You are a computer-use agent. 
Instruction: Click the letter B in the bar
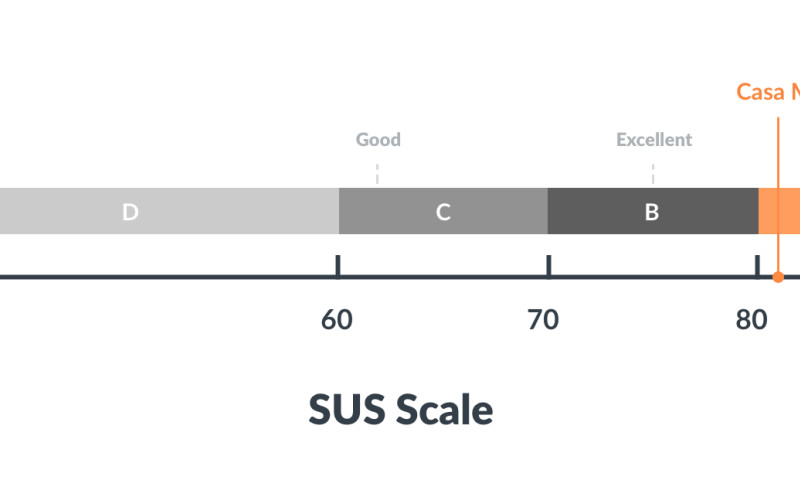pyautogui.click(x=652, y=212)
